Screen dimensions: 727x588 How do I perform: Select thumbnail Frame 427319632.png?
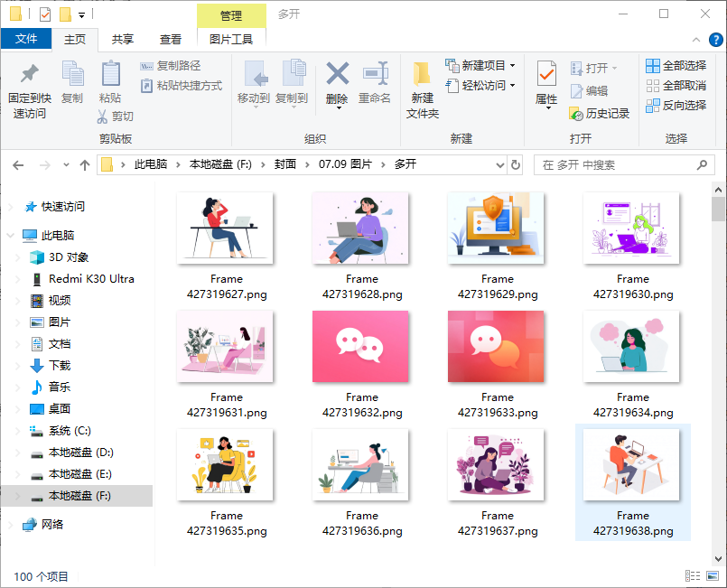360,347
